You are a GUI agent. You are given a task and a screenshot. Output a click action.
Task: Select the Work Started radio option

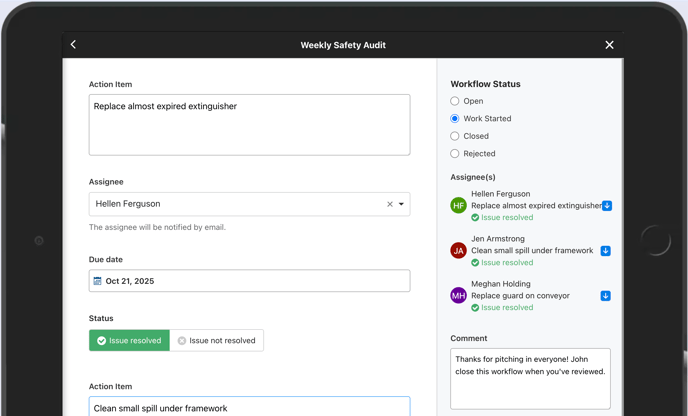[455, 119]
